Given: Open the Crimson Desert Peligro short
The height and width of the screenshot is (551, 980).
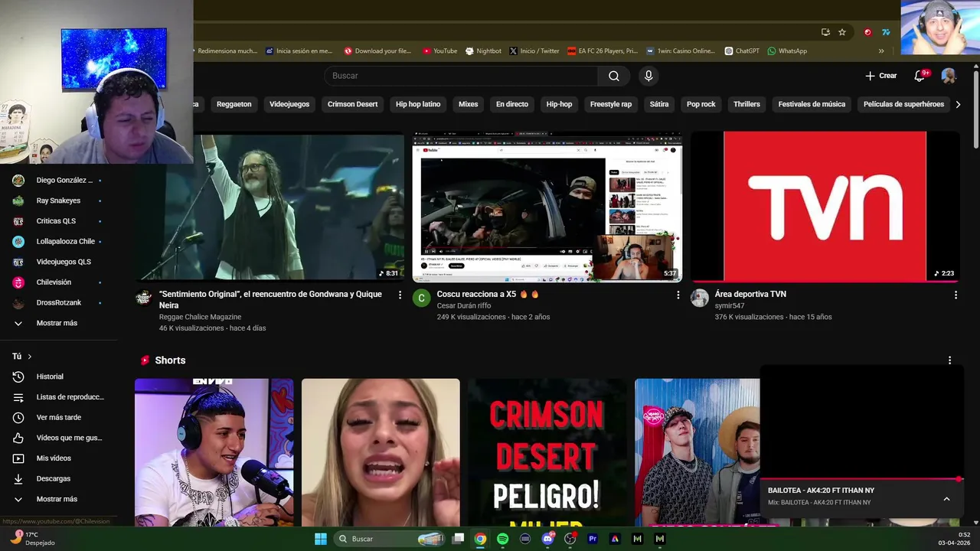Looking at the screenshot, I should (547, 452).
